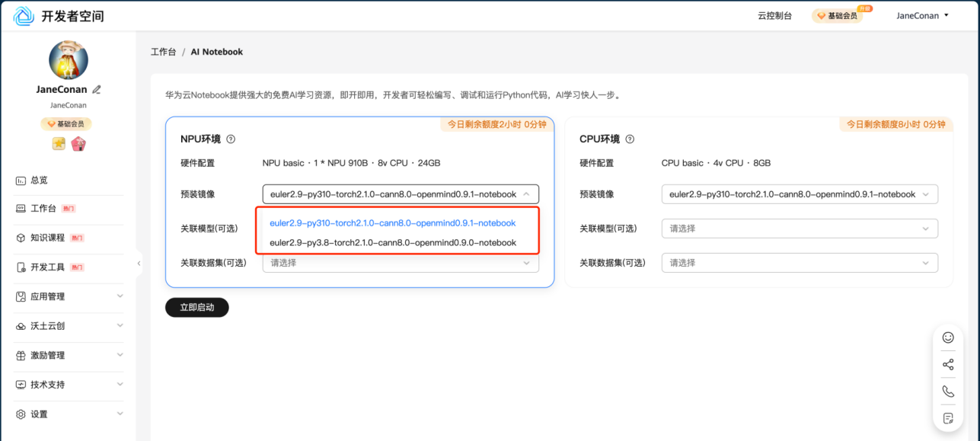
Task: Expand the 沃土云创 sidebar menu
Action: 69,326
